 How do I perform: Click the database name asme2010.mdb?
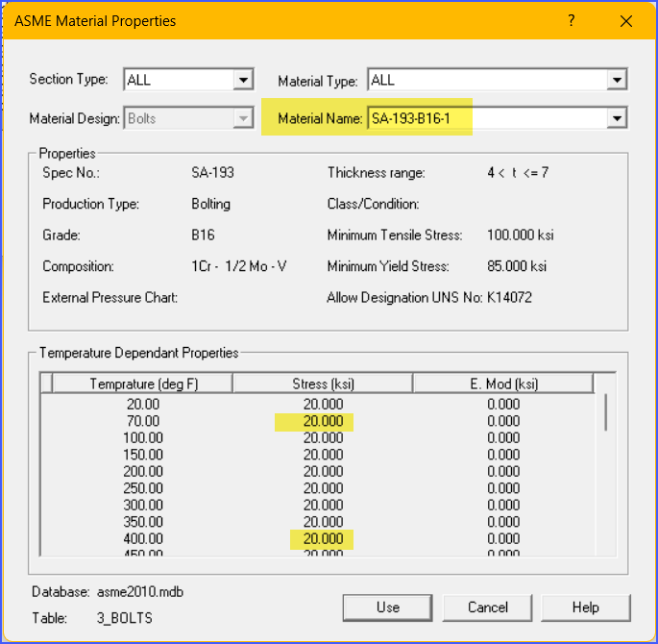click(x=140, y=591)
